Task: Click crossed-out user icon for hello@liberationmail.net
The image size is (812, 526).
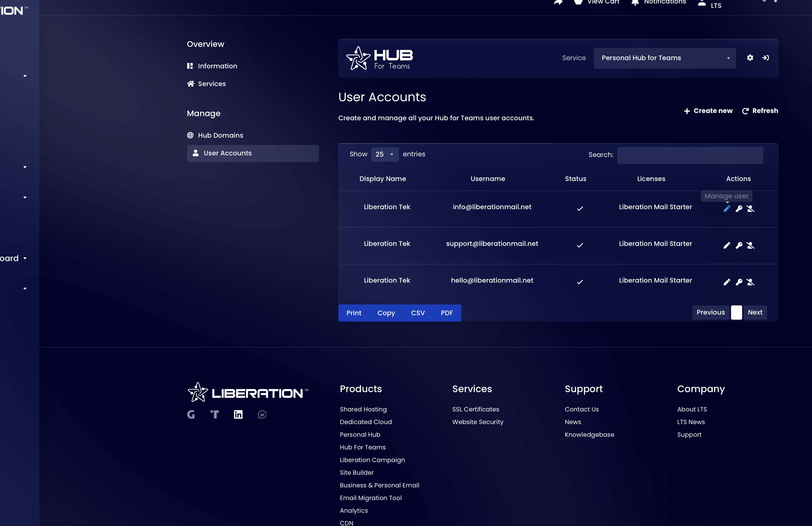Action: coord(751,282)
